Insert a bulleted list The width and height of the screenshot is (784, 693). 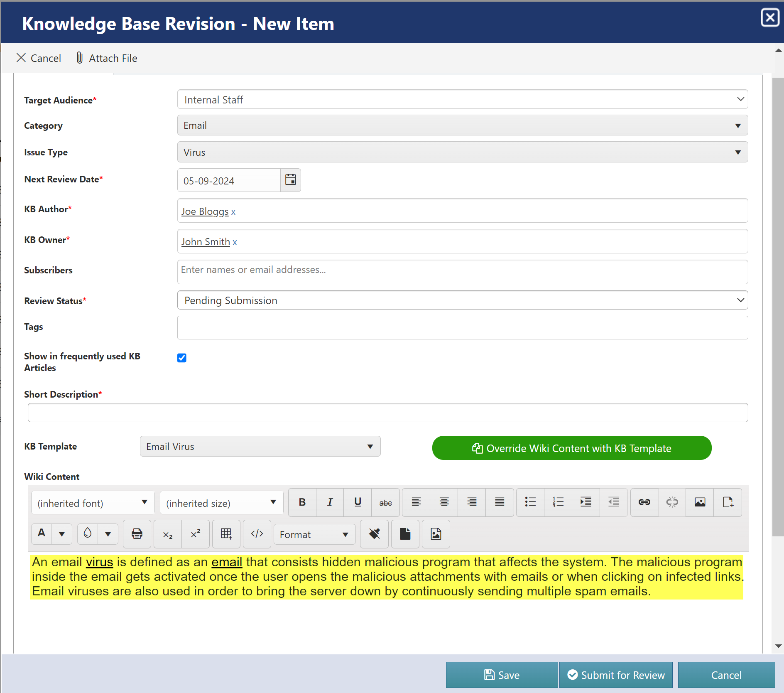[530, 502]
